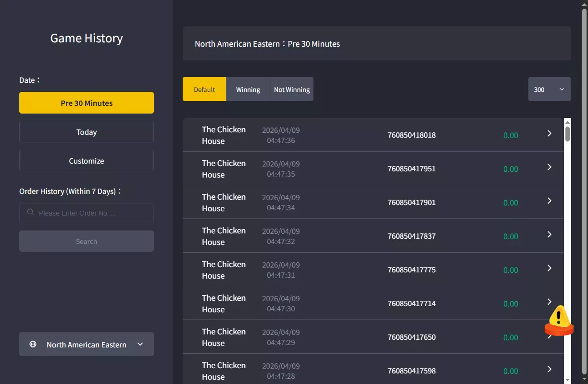Open the North American Eastern timezone dropdown
This screenshot has height=384, width=588.
coord(87,344)
